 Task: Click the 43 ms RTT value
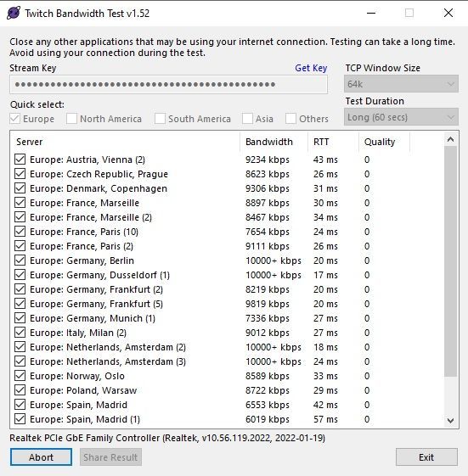pyautogui.click(x=325, y=160)
